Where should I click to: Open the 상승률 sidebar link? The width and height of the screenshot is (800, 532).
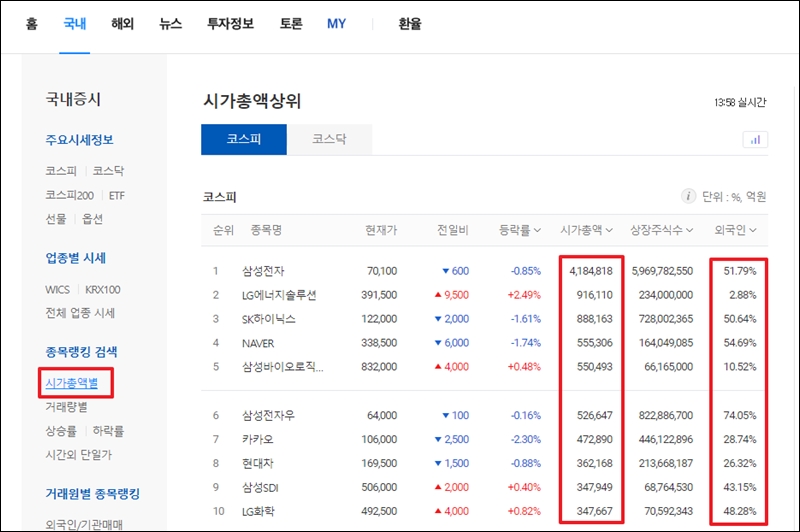tap(61, 431)
